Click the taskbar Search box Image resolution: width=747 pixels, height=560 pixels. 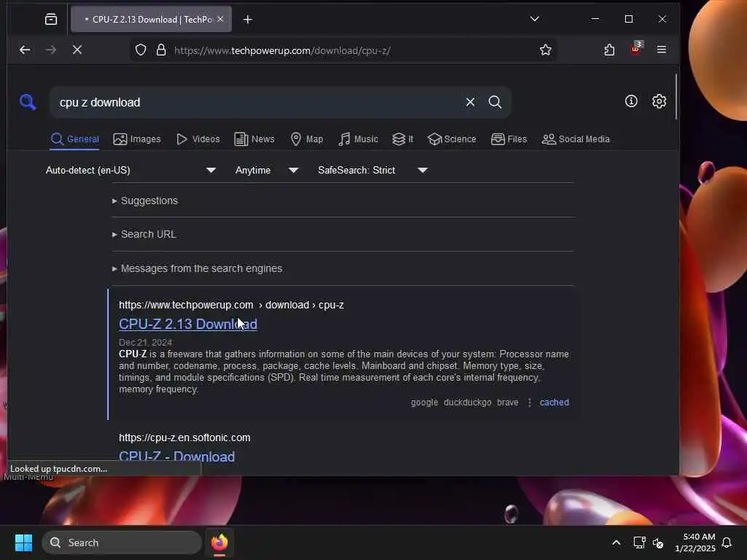click(x=122, y=542)
